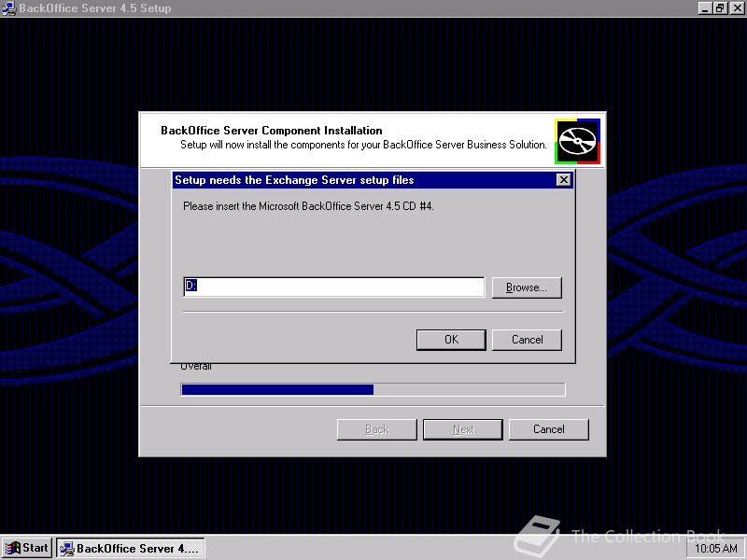Close the BackOffice Server 4.5 Setup window
This screenshot has height=560, width=747.
[737, 8]
